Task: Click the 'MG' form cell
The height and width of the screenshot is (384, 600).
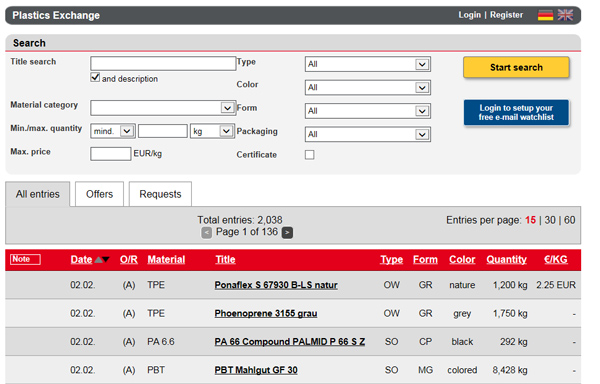Action: click(426, 370)
